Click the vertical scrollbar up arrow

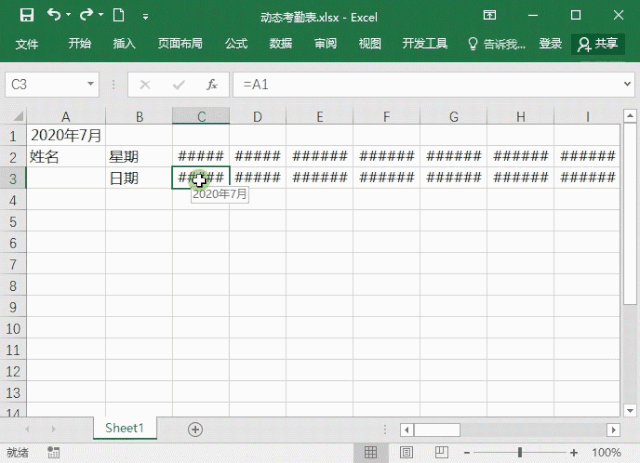pos(630,116)
